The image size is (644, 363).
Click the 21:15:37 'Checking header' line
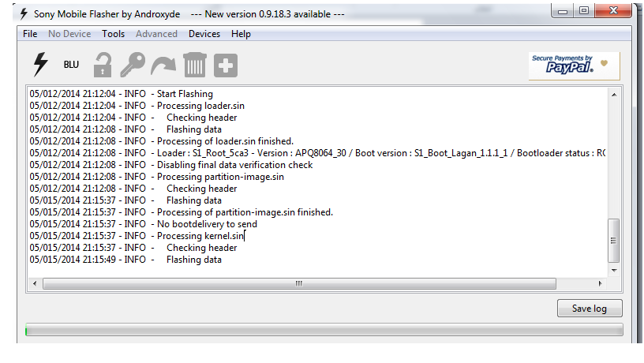[133, 248]
